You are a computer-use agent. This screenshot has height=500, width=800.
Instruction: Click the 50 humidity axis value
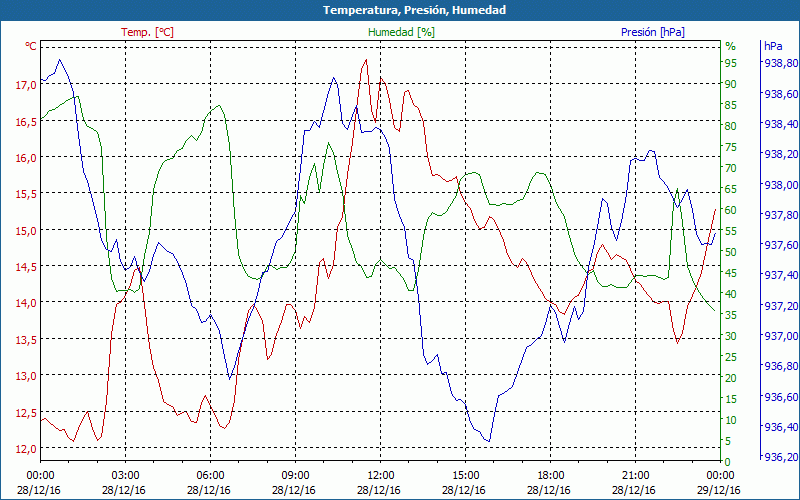[x=731, y=252]
